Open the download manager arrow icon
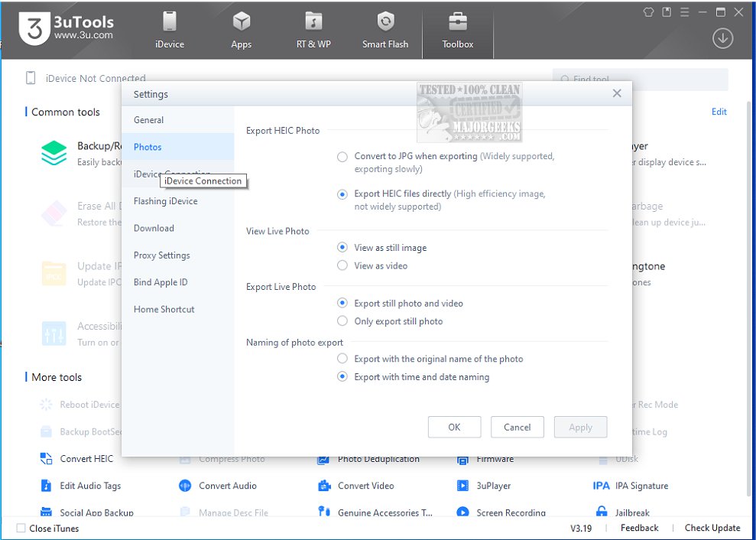The width and height of the screenshot is (756, 540). 722,38
